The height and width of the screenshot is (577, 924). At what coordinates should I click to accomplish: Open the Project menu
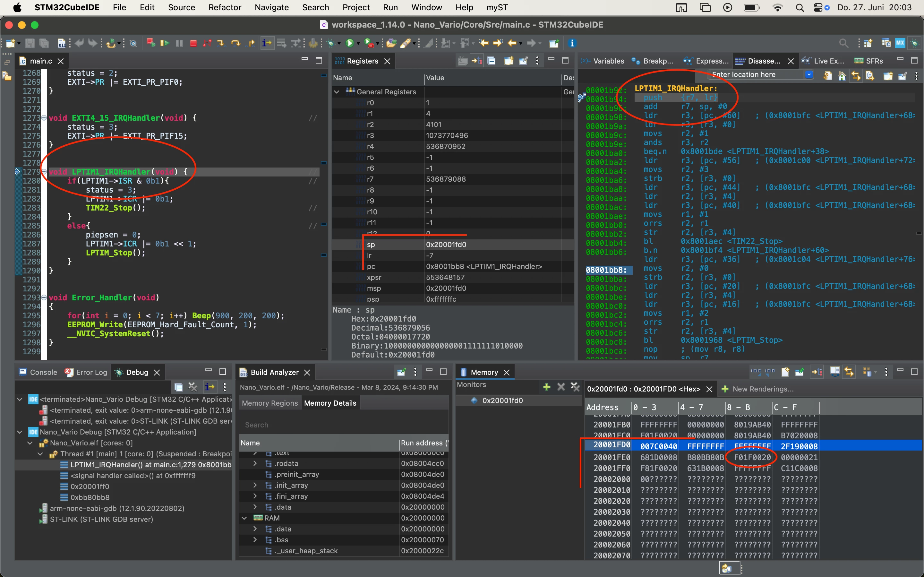[x=356, y=7]
